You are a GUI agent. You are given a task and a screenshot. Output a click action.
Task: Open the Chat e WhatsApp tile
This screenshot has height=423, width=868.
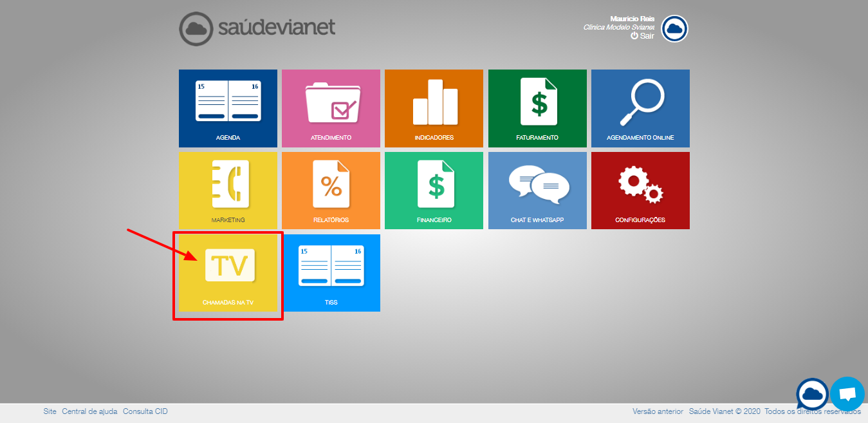(537, 191)
